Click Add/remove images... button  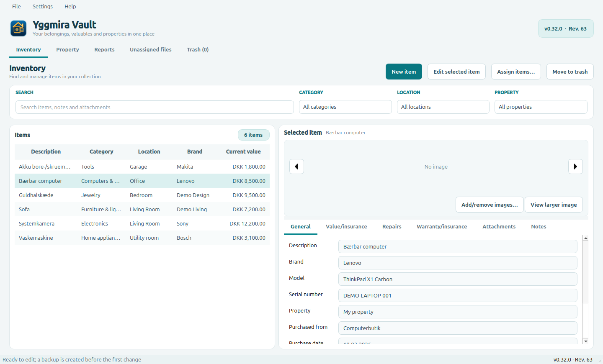pos(490,205)
